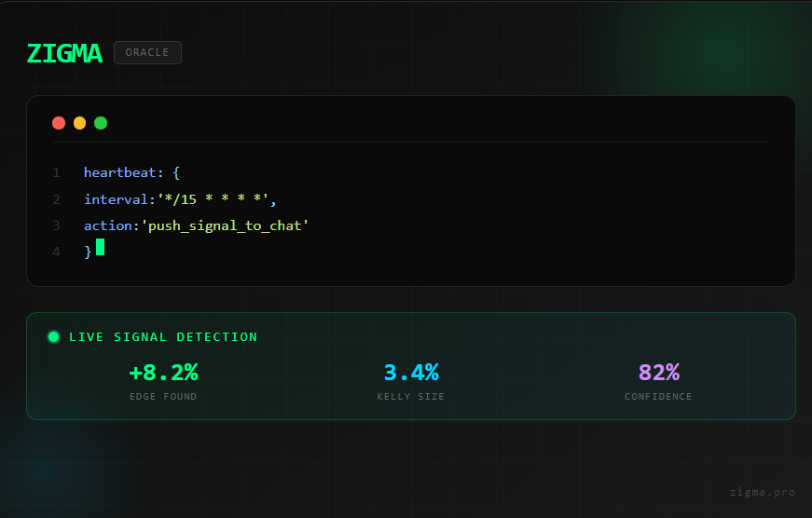Viewport: 812px width, 518px height.
Task: Click the LIVE SIGNAL DETECTION heading
Action: [x=163, y=337]
